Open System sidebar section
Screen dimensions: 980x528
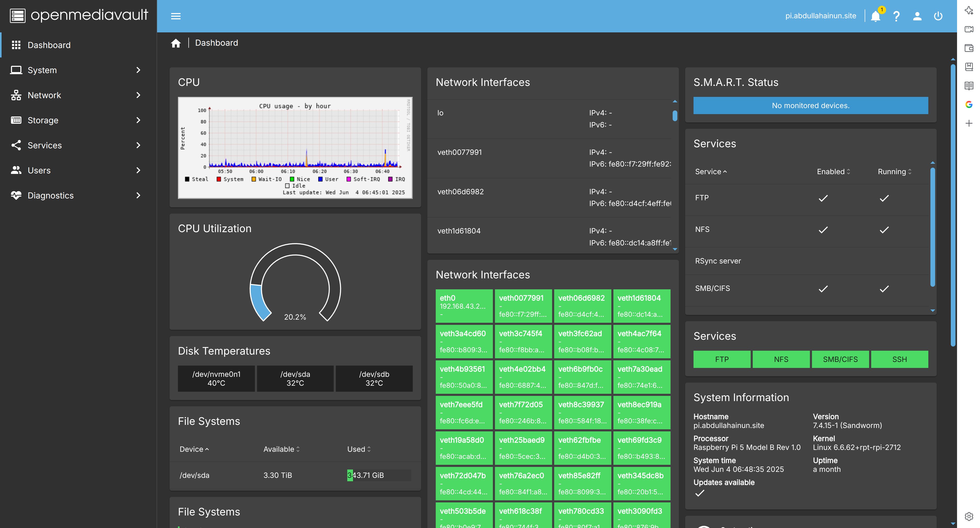78,70
